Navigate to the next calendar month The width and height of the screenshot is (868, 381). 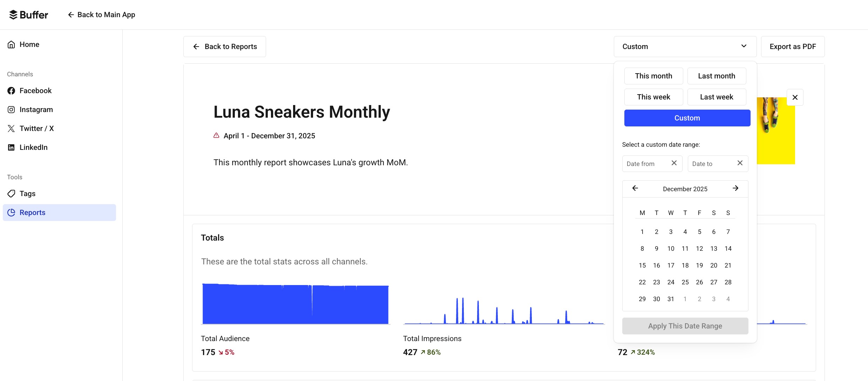[x=735, y=188]
